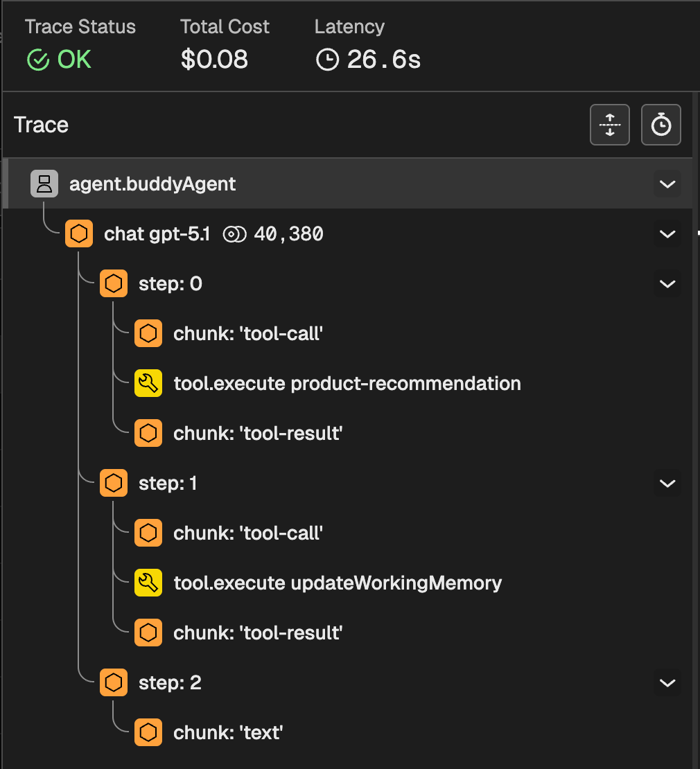The width and height of the screenshot is (700, 769).
Task: Collapse the agent.buddyAgent row chevron
Action: 667,184
